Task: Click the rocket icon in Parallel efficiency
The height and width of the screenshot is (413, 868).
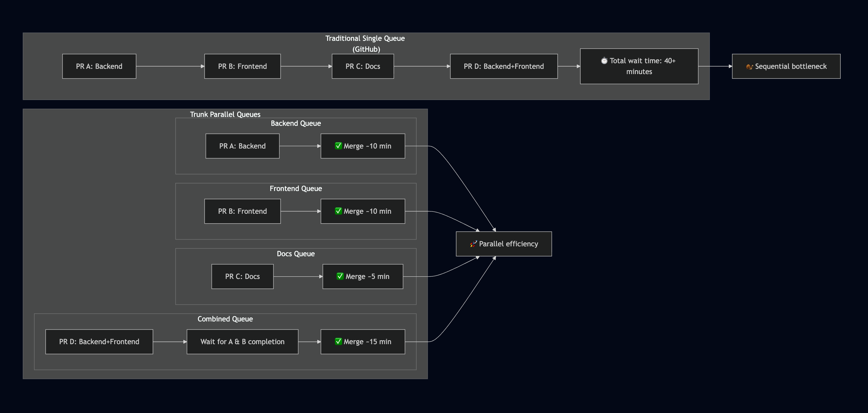Action: (x=473, y=244)
